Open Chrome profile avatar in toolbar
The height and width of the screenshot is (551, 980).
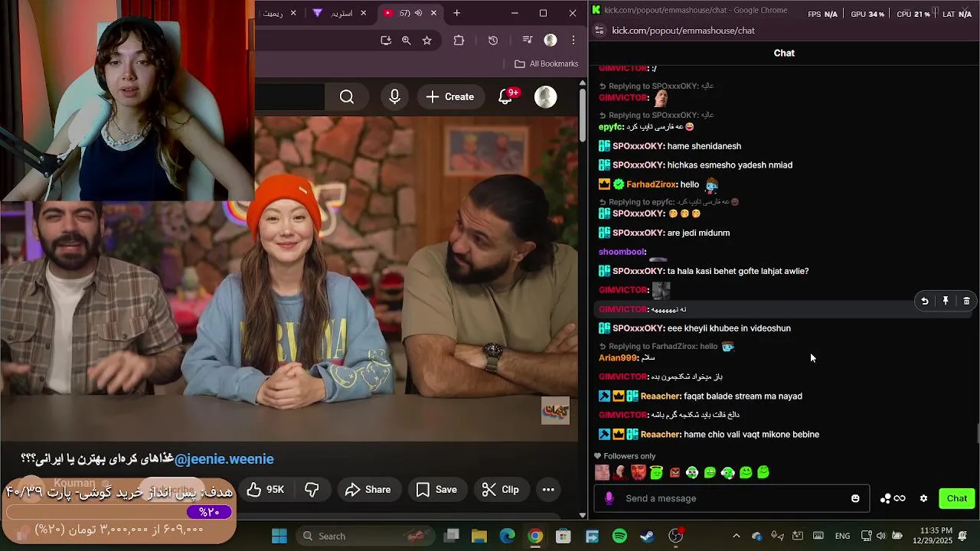click(550, 40)
